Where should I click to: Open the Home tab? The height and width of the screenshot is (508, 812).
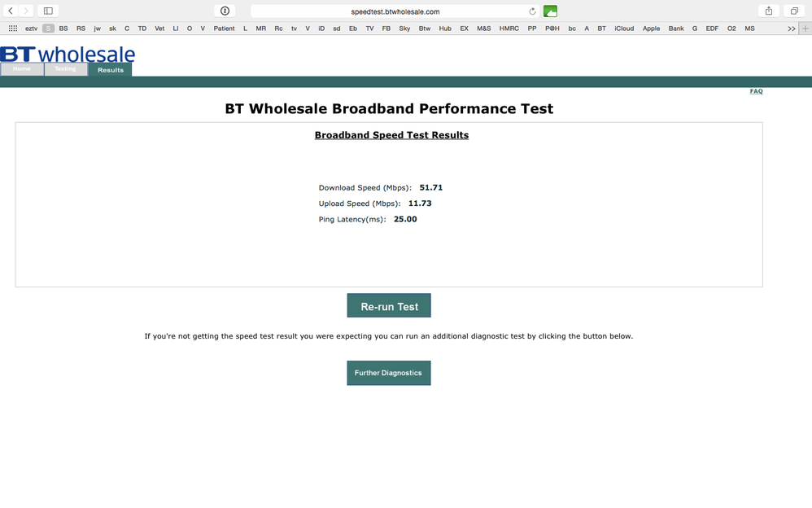(x=22, y=69)
